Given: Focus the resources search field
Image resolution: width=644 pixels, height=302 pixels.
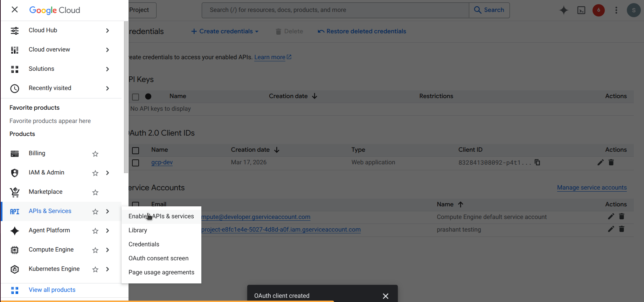Looking at the screenshot, I should click(x=335, y=10).
